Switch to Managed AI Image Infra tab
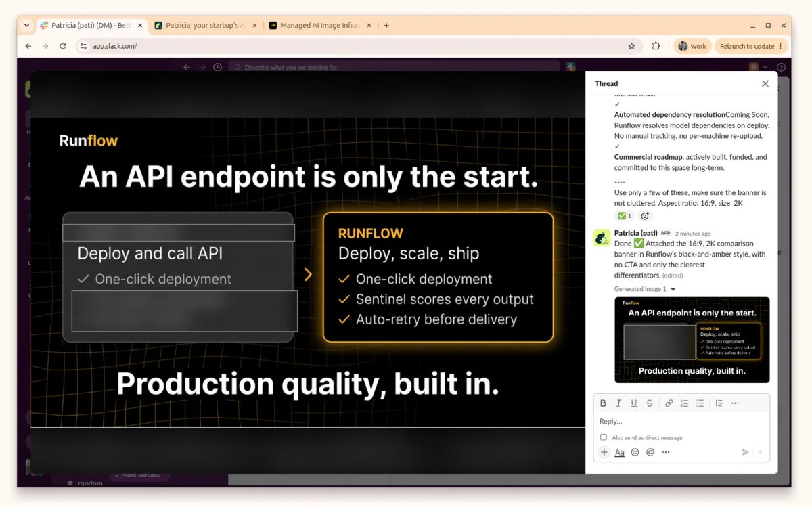Screen dimensions: 812x507 pos(320,26)
